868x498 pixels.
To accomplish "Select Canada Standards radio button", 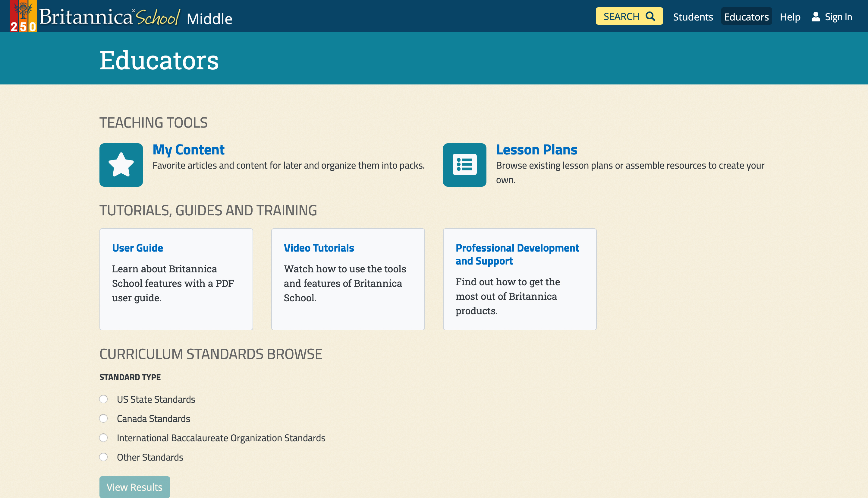I will (x=103, y=418).
